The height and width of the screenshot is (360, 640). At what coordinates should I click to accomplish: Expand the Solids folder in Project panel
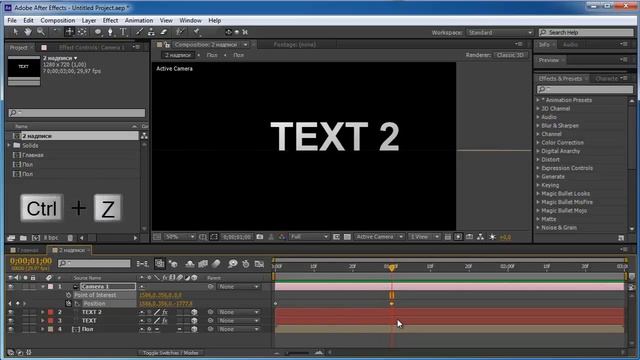[9, 145]
